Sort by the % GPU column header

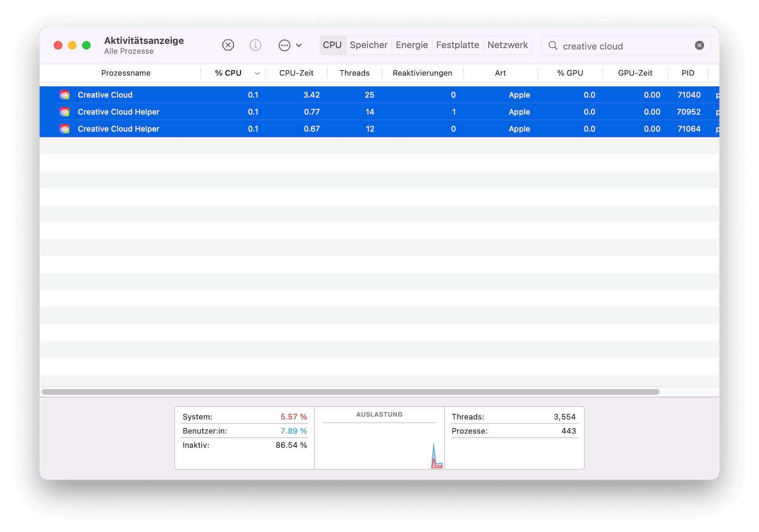tap(570, 73)
